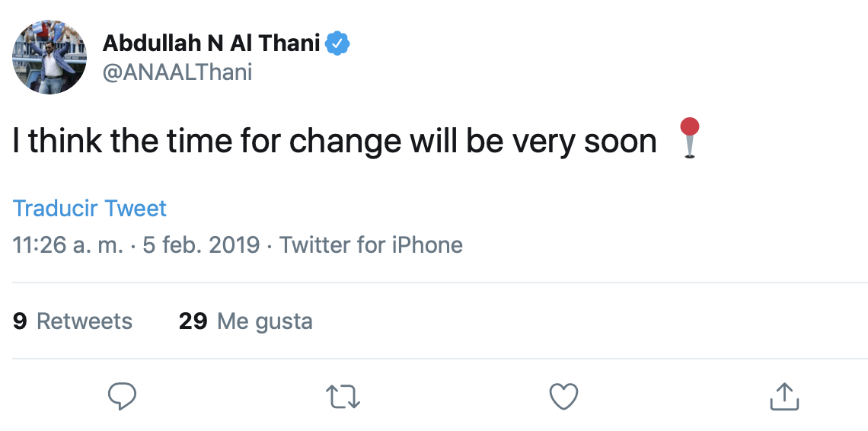This screenshot has width=868, height=431.
Task: View the 29 Me gusta list
Action: pyautogui.click(x=245, y=321)
